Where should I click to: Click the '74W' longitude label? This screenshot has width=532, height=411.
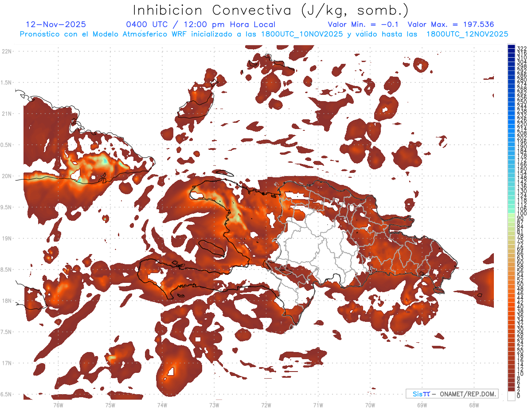coord(162,405)
